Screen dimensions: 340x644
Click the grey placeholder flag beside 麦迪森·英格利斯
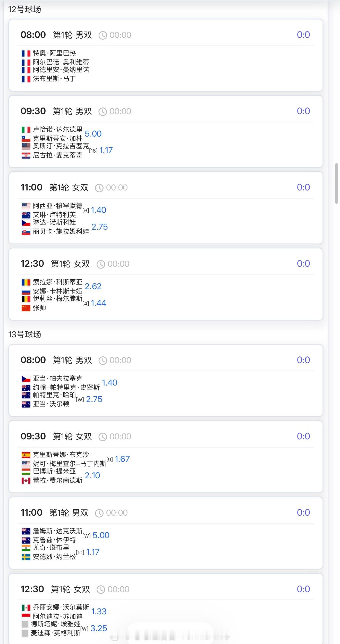[25, 633]
